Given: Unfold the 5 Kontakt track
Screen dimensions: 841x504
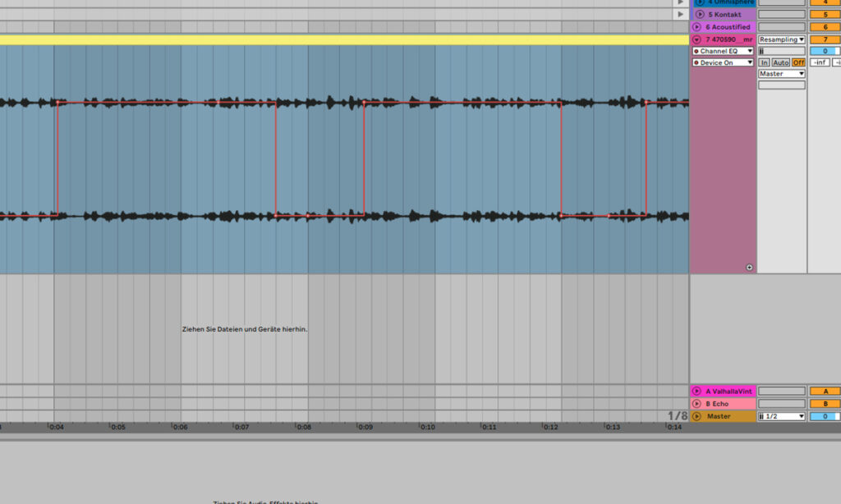Looking at the screenshot, I should [x=700, y=15].
